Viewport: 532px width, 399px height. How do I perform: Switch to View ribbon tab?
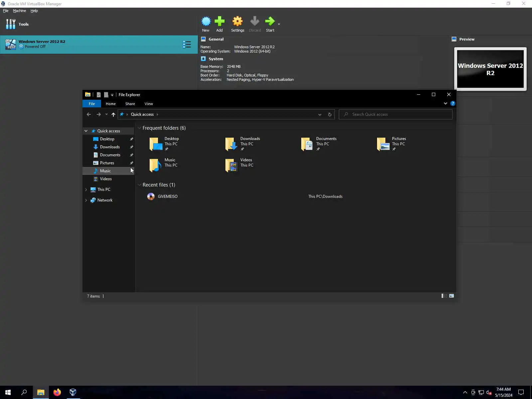(149, 104)
